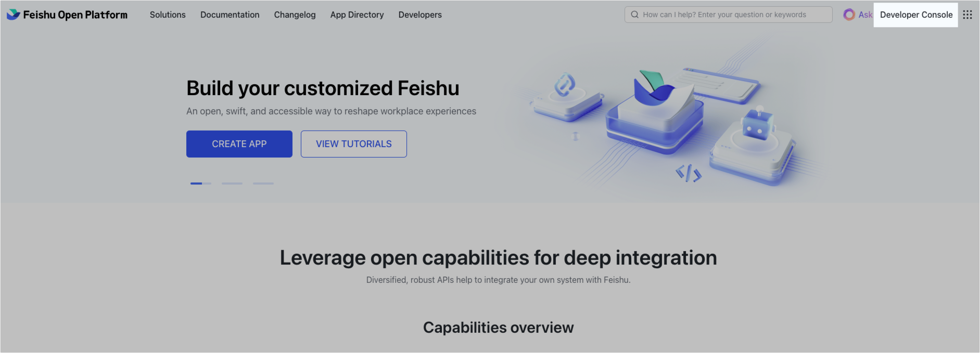Click the 'Capabilities overview' heading

tap(499, 328)
